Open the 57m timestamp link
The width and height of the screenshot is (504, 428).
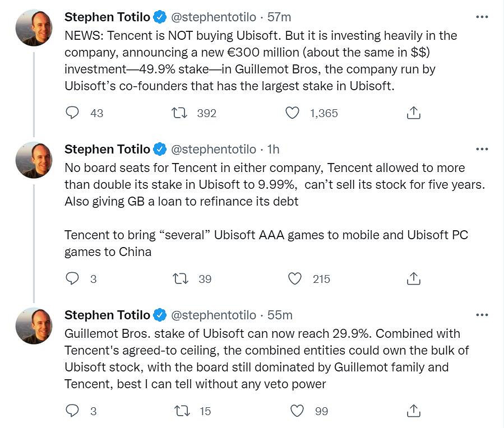click(279, 17)
